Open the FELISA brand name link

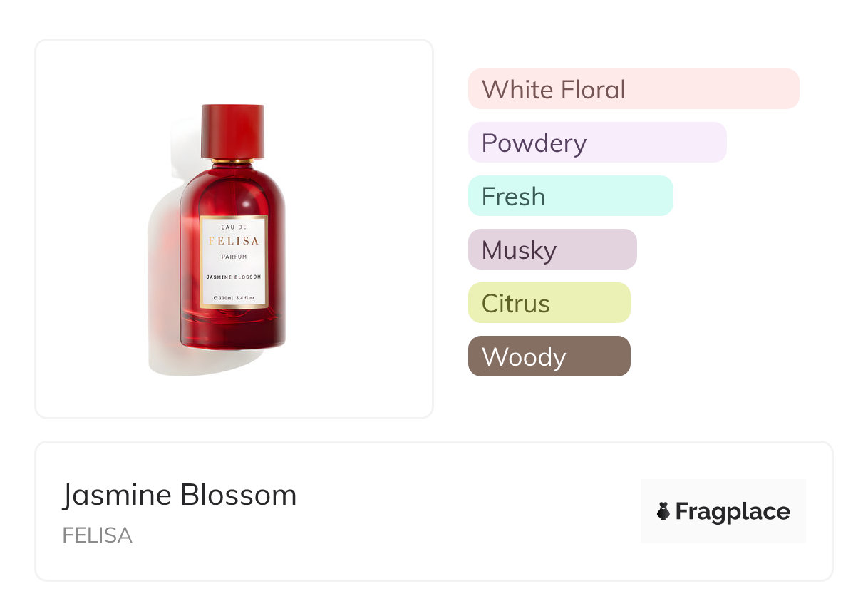coord(97,535)
